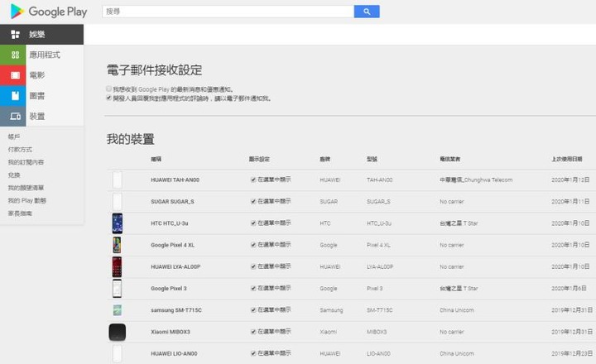The width and height of the screenshot is (596, 364).
Task: Click the 型號 column header
Action: pyautogui.click(x=372, y=159)
